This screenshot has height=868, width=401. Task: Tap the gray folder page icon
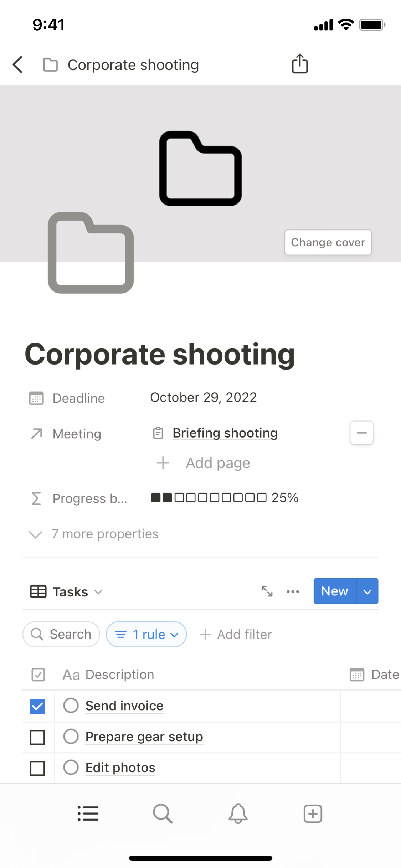[91, 253]
